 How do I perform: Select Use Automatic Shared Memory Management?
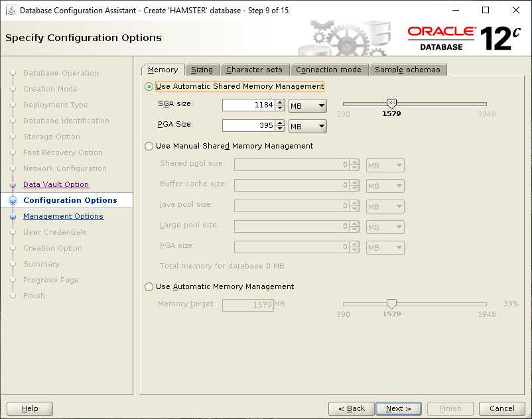coord(149,86)
